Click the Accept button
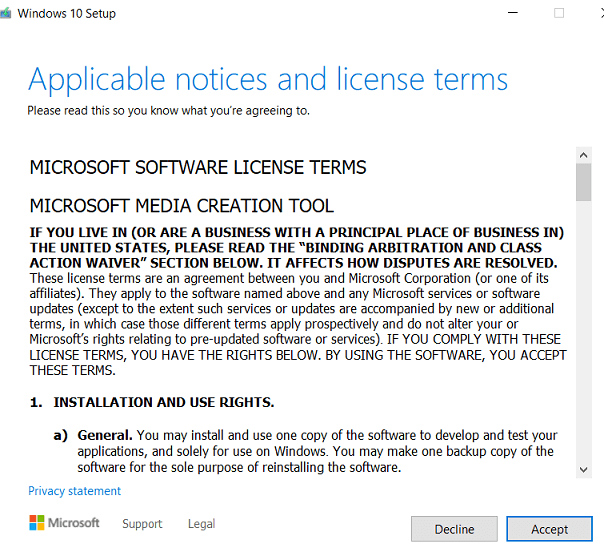The height and width of the screenshot is (552, 604). click(x=549, y=529)
